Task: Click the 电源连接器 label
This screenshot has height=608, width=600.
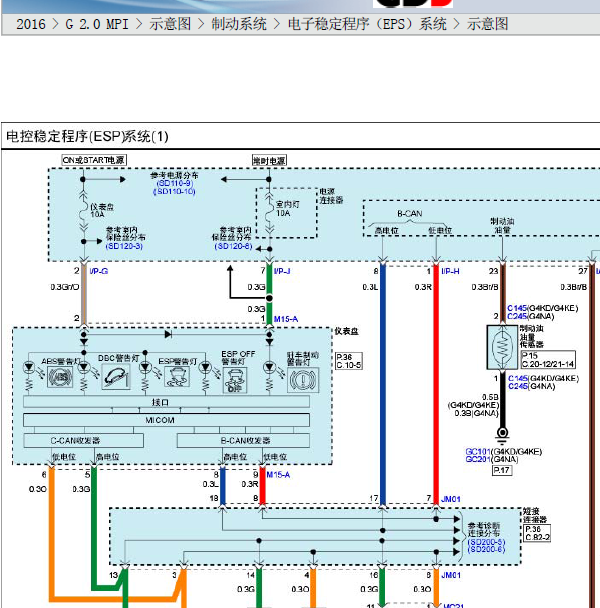Action: (x=331, y=196)
